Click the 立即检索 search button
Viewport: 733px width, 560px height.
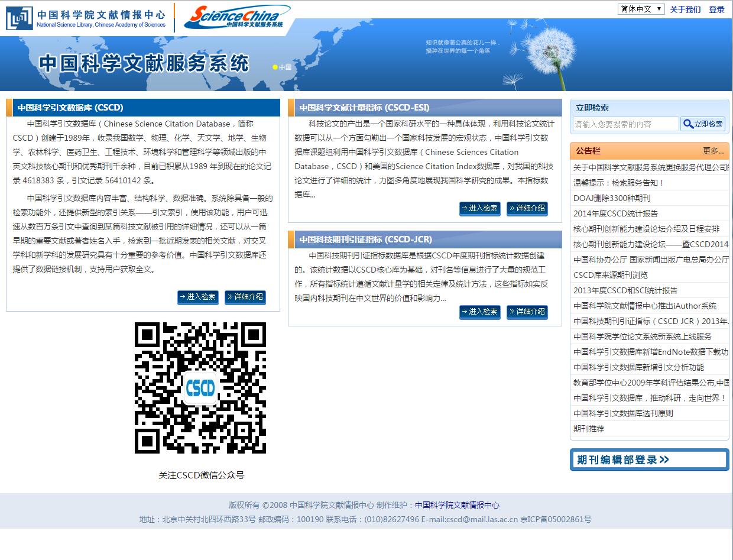point(703,124)
